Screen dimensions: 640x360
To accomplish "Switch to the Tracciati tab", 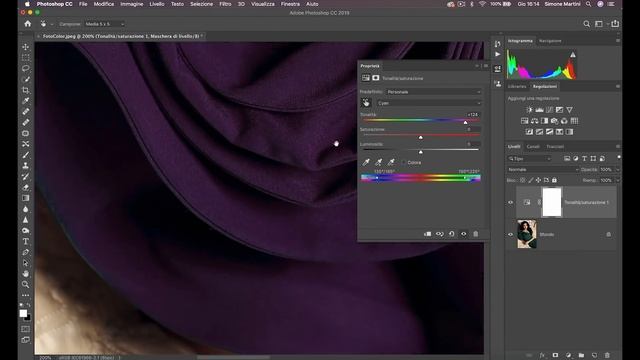I will (555, 147).
